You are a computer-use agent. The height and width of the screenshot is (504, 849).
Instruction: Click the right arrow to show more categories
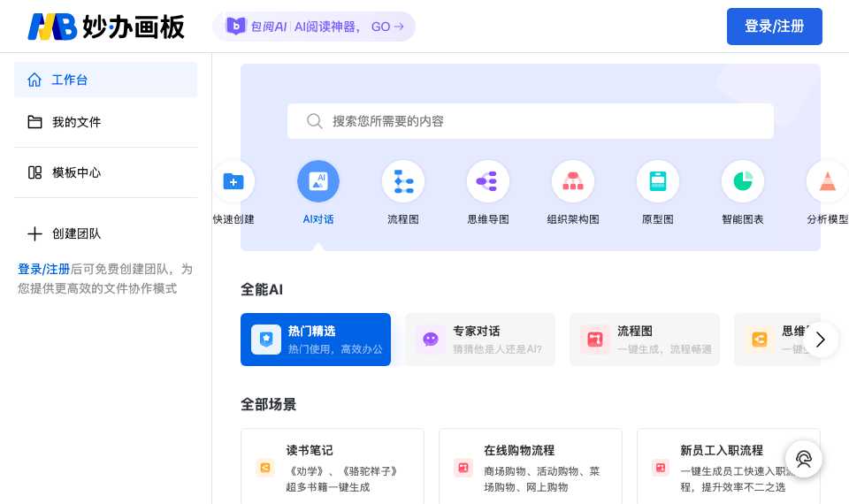(821, 340)
